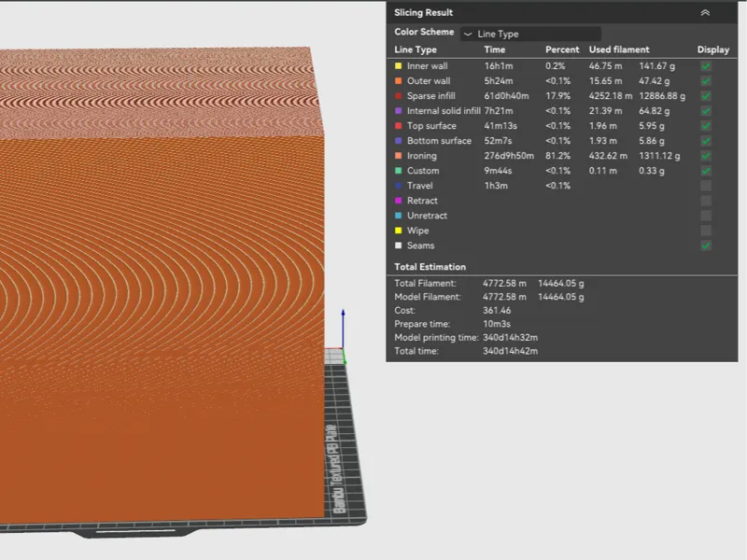The width and height of the screenshot is (747, 560).
Task: Click the blue Travel color swatch
Action: tap(399, 186)
